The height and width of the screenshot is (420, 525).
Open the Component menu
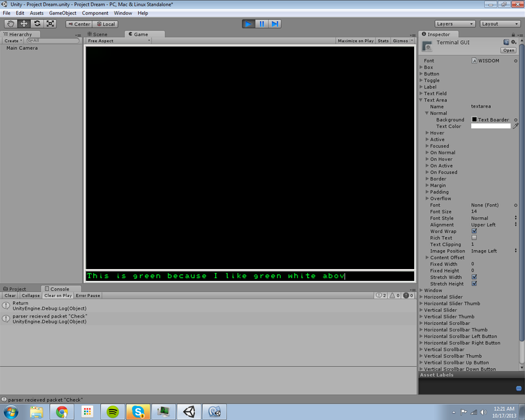[x=95, y=13]
